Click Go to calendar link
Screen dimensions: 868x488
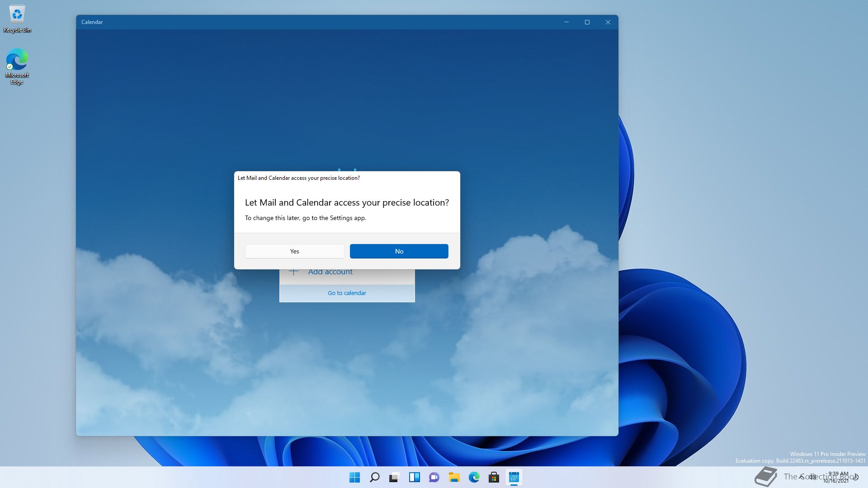coord(347,293)
